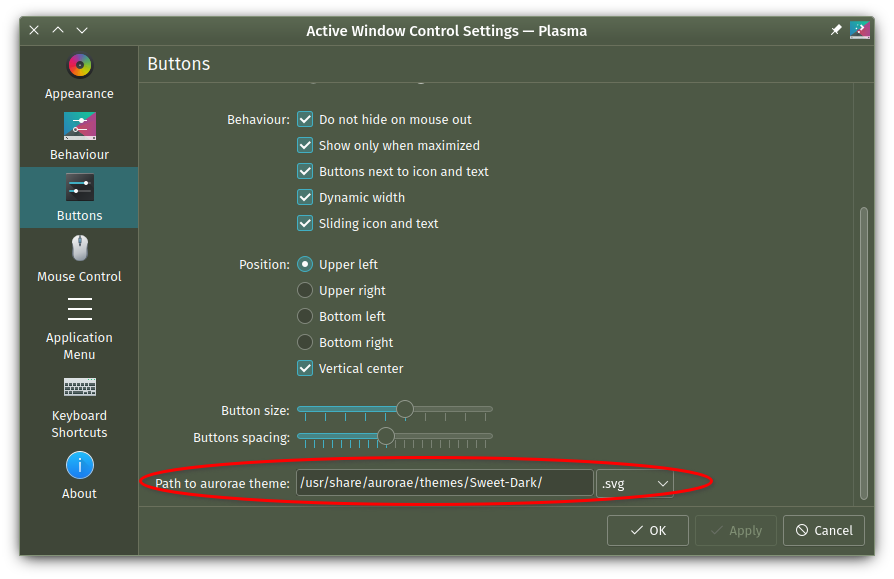Image resolution: width=894 pixels, height=579 pixels.
Task: Click the aurorae theme path field
Action: 445,483
